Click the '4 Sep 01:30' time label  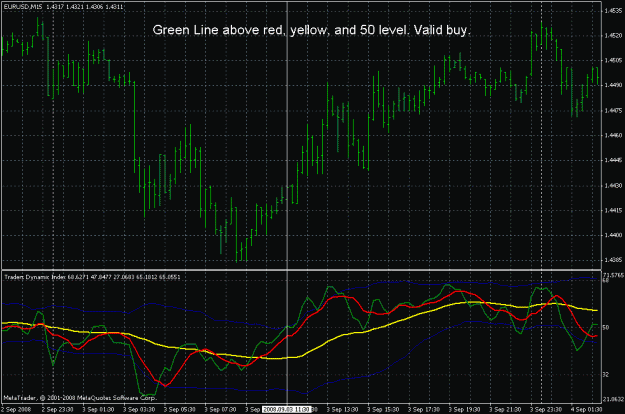pos(586,410)
